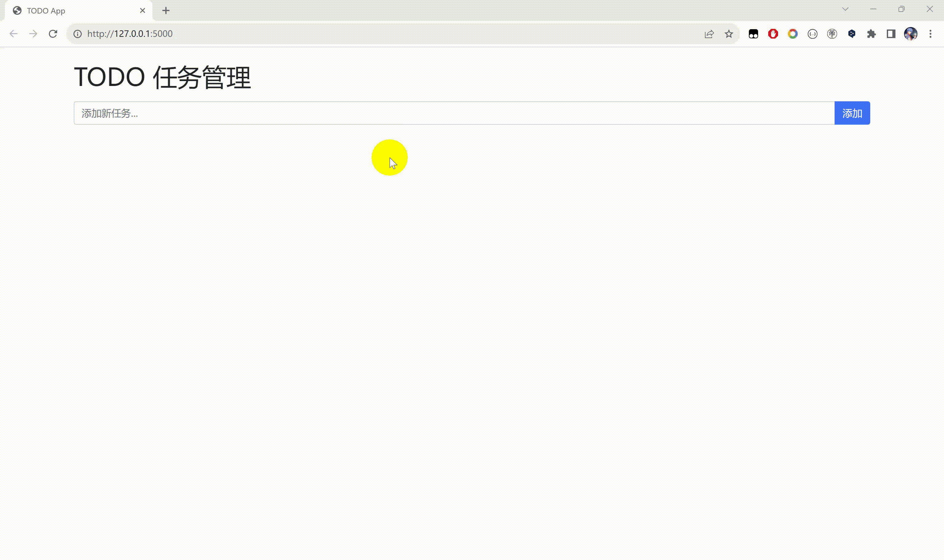Click the browser share icon

coord(709,33)
